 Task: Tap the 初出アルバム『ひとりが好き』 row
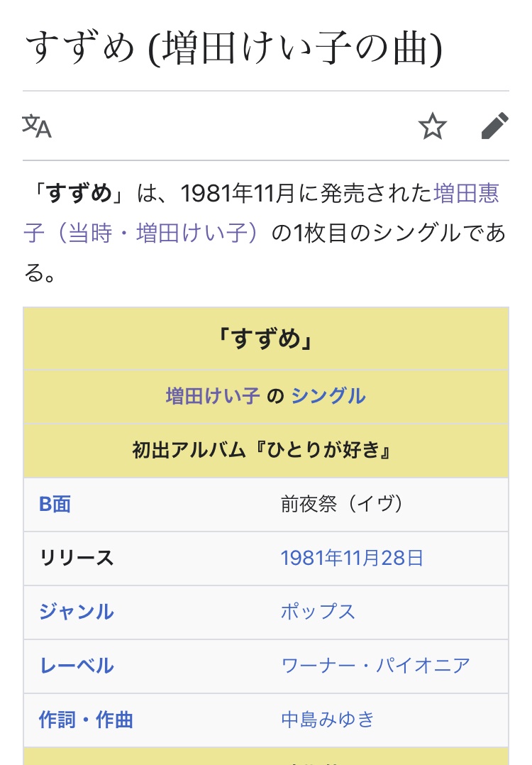pyautogui.click(x=266, y=450)
